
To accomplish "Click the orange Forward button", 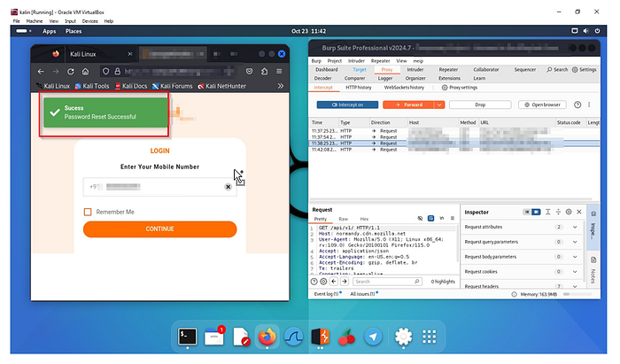I will (409, 105).
